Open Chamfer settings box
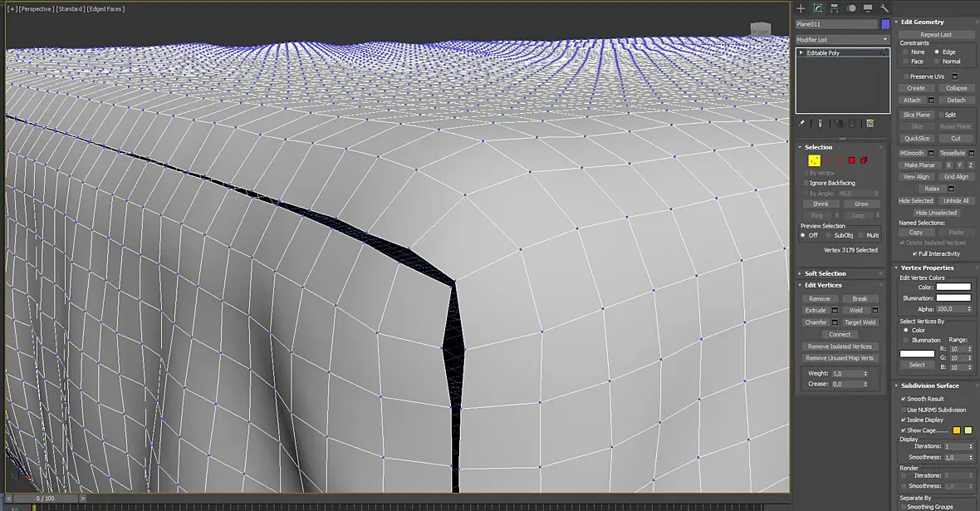Screen dimensions: 980x511 [x=835, y=322]
